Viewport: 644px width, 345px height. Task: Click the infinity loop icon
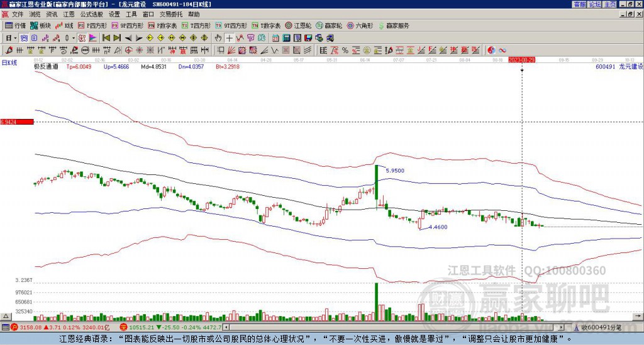point(502,50)
